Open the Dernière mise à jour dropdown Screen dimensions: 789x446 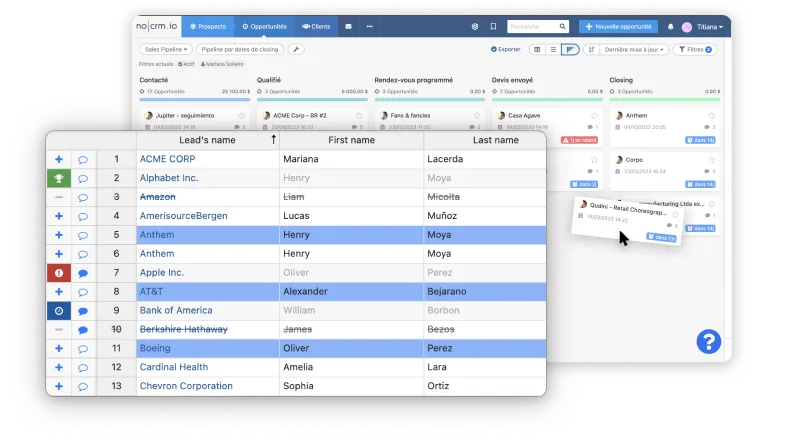pyautogui.click(x=634, y=49)
